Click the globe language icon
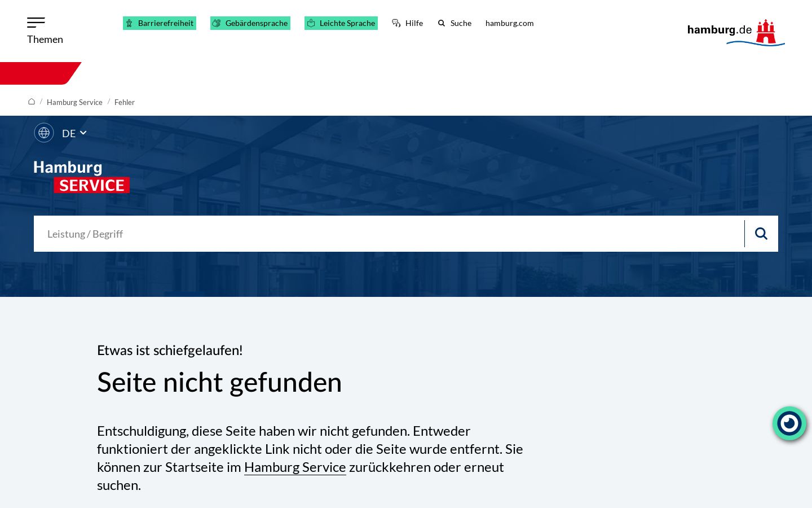 (x=44, y=133)
